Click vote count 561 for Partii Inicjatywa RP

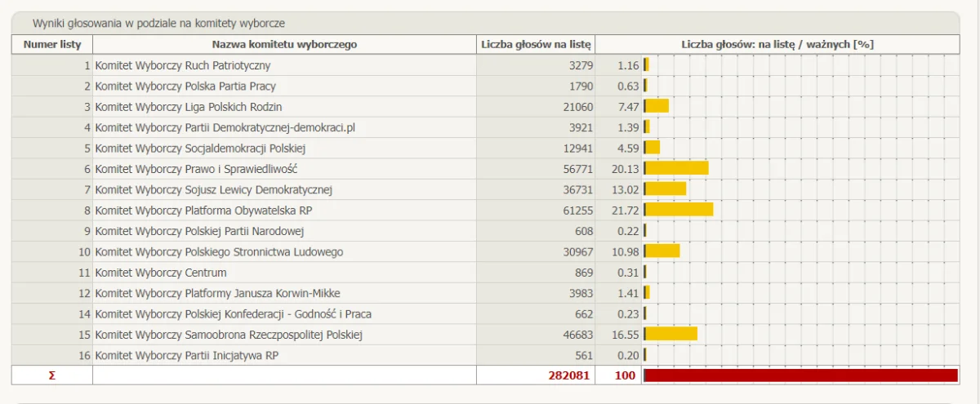tap(584, 356)
